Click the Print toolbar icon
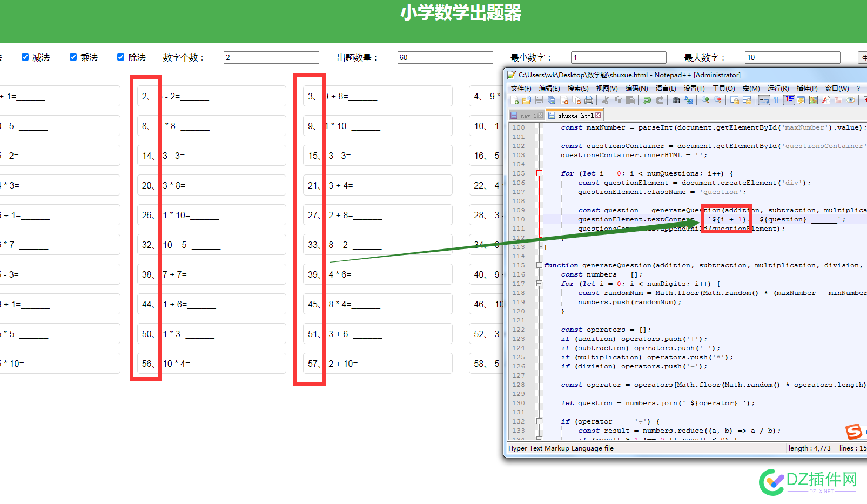 (x=589, y=100)
